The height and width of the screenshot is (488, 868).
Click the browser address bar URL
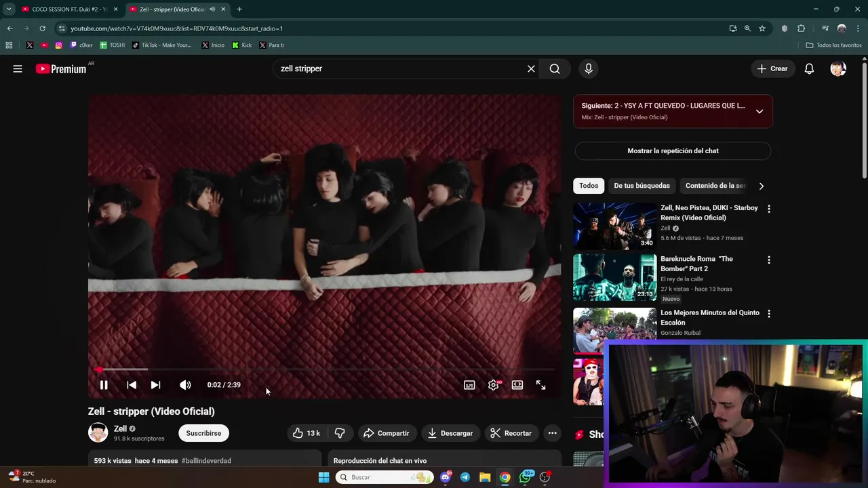coord(176,28)
